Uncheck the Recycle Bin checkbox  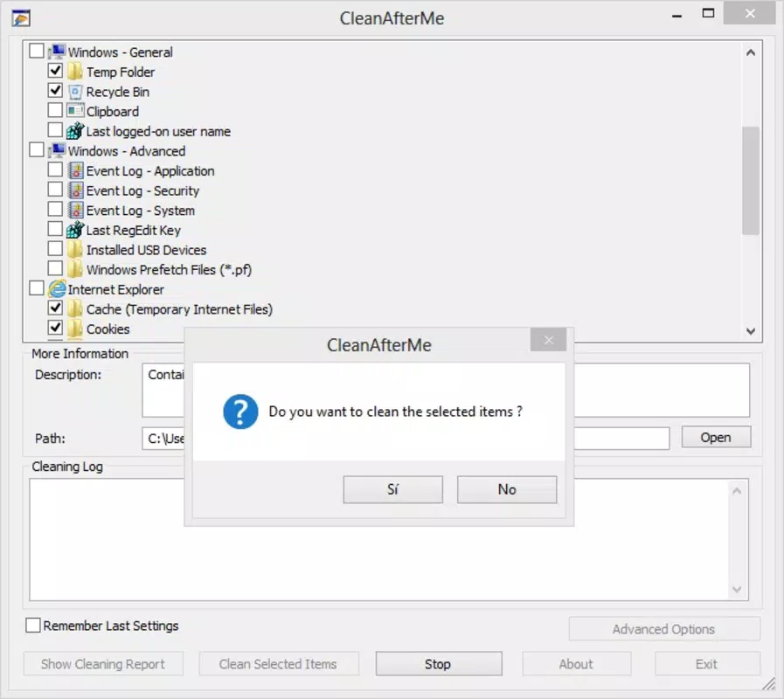[55, 91]
